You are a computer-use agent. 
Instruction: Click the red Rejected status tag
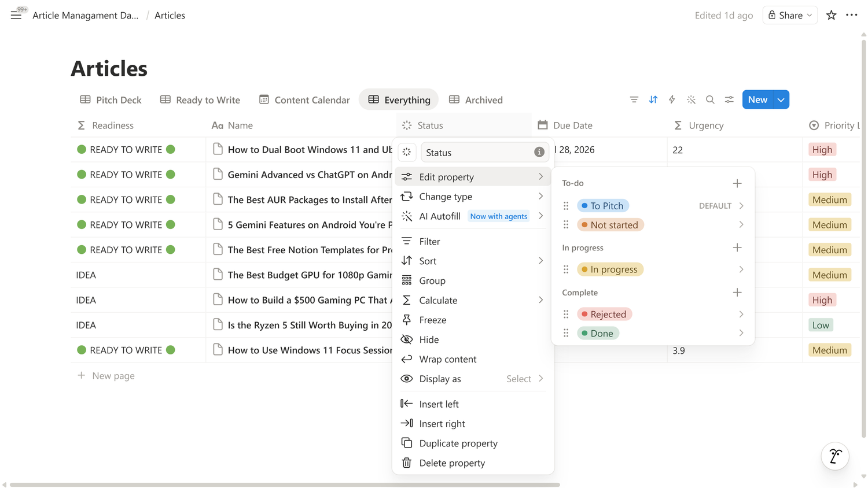[x=605, y=314]
